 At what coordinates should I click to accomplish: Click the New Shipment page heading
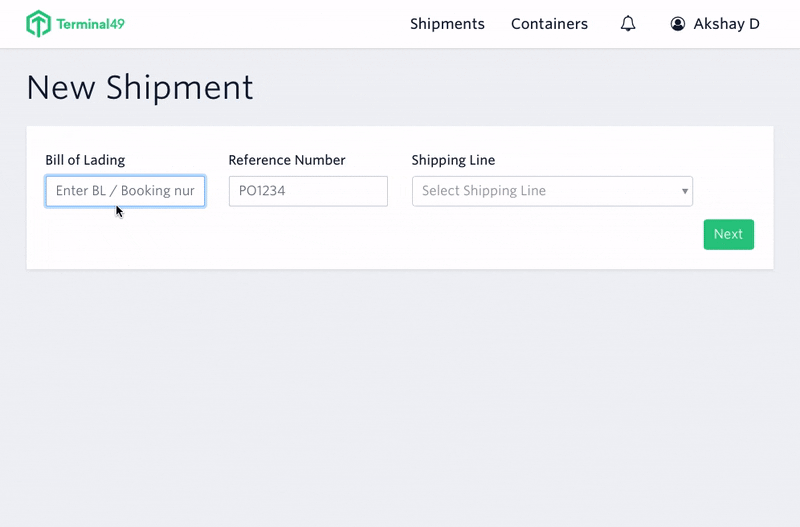pyautogui.click(x=140, y=88)
